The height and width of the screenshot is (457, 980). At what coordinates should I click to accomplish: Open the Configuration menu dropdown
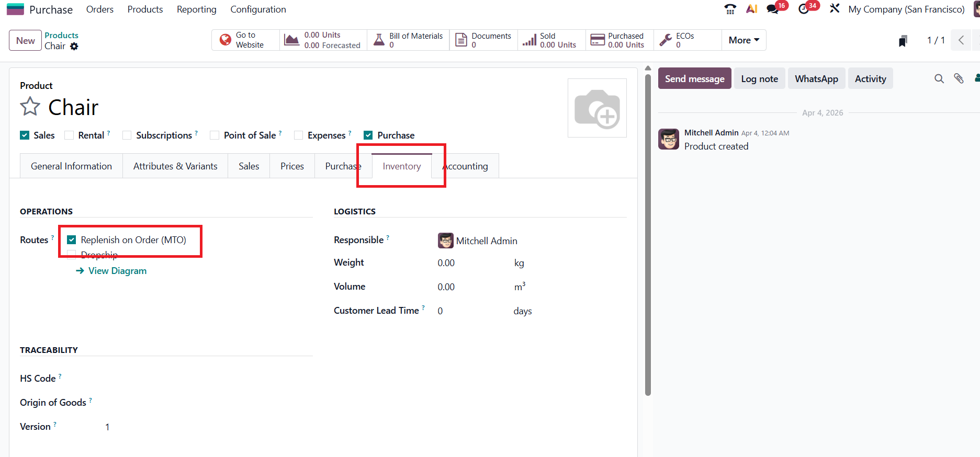click(258, 9)
